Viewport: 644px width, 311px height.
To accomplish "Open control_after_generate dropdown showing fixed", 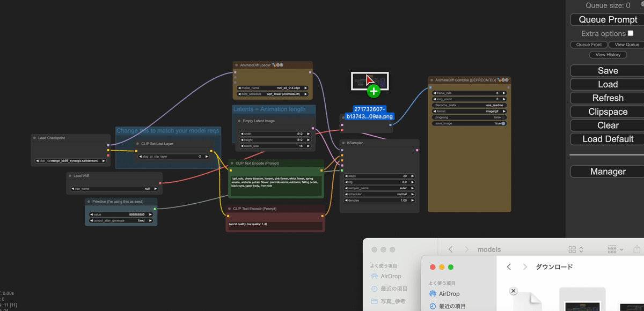I will [121, 220].
